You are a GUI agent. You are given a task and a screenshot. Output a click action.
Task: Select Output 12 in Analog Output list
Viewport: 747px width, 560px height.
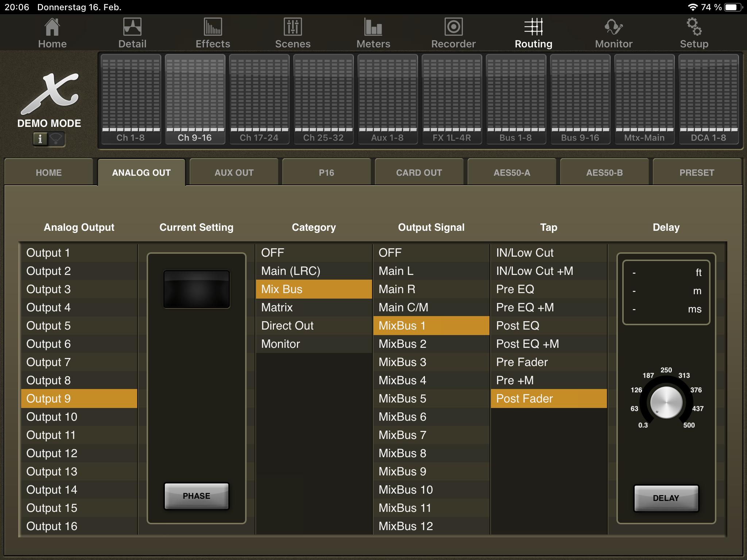point(52,453)
